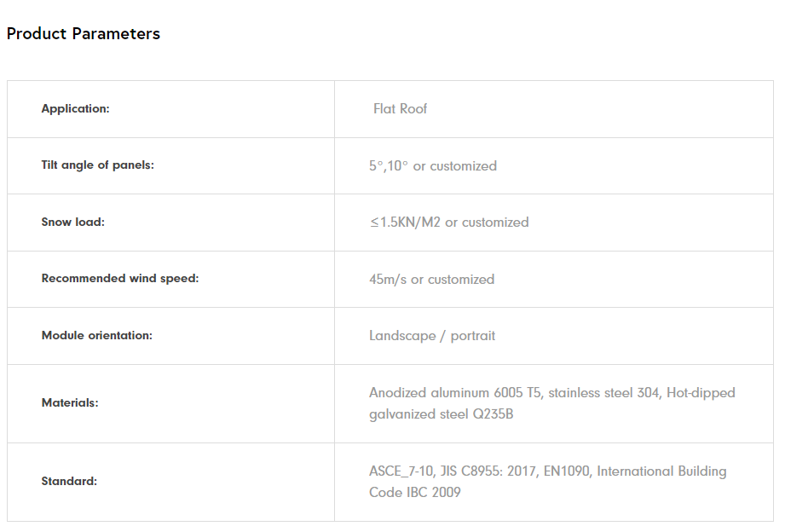785x532 pixels.
Task: Click the 5°,10° or customized value
Action: (432, 166)
